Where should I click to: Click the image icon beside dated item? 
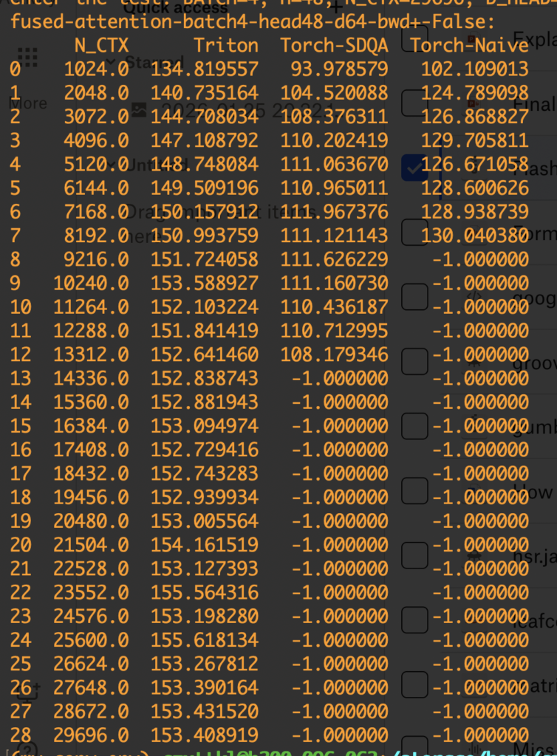(x=138, y=109)
